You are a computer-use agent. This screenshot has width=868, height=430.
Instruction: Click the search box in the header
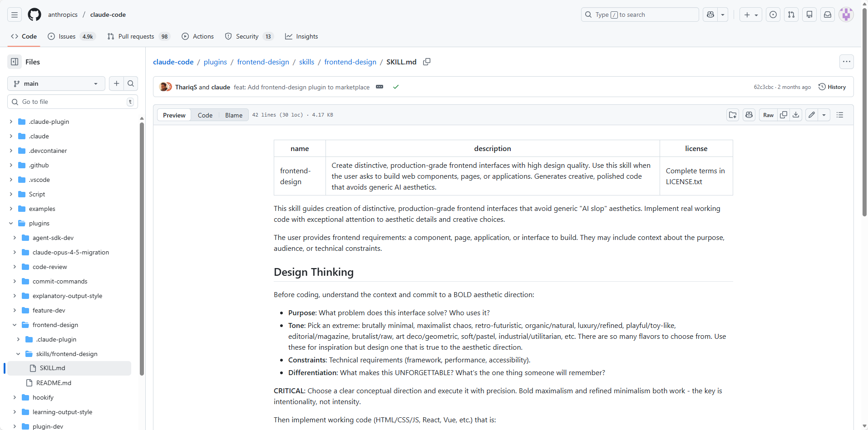click(x=640, y=15)
